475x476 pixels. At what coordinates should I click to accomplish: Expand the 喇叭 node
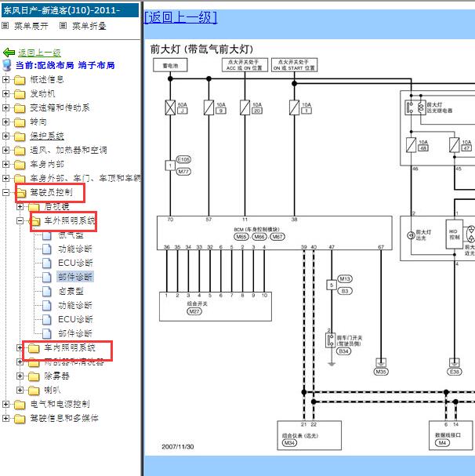pos(20,390)
